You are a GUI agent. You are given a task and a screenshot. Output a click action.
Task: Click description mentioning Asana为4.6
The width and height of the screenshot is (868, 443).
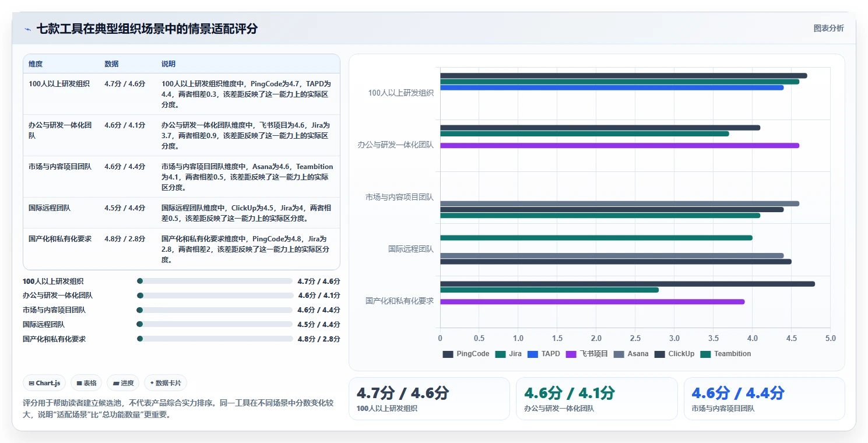point(247,177)
